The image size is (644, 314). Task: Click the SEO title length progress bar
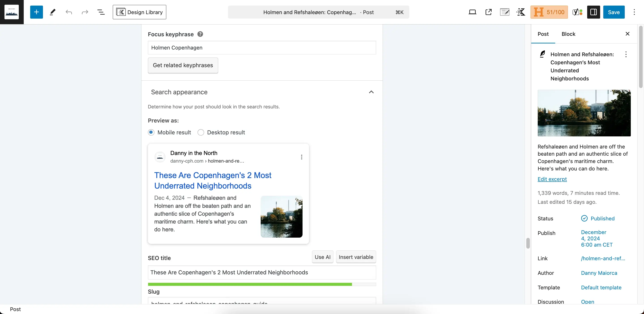coord(262,284)
